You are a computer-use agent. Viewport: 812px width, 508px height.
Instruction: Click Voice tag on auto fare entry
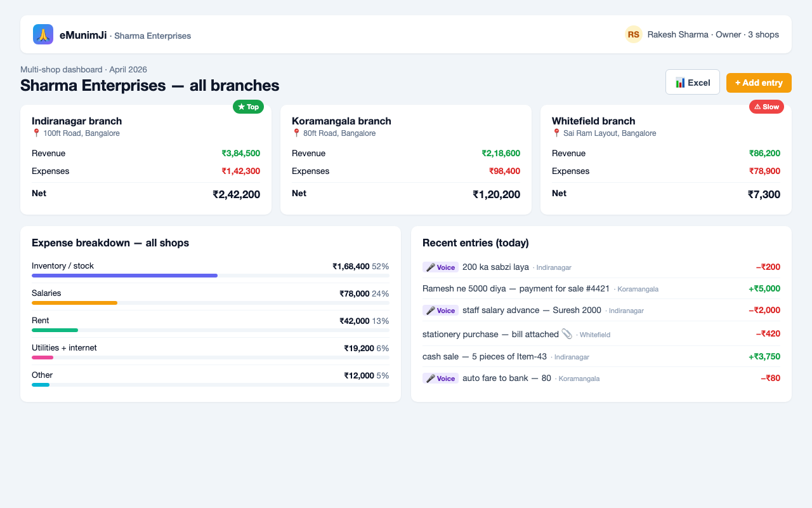point(440,378)
